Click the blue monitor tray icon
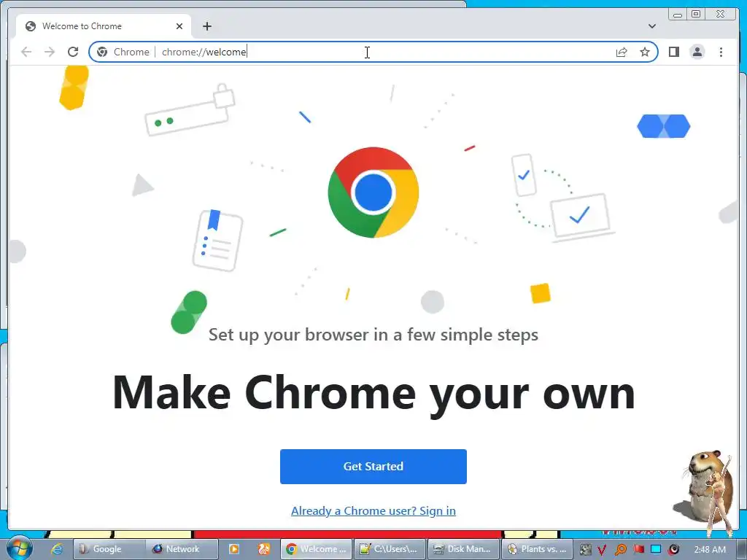This screenshot has height=560, width=747. [x=656, y=549]
